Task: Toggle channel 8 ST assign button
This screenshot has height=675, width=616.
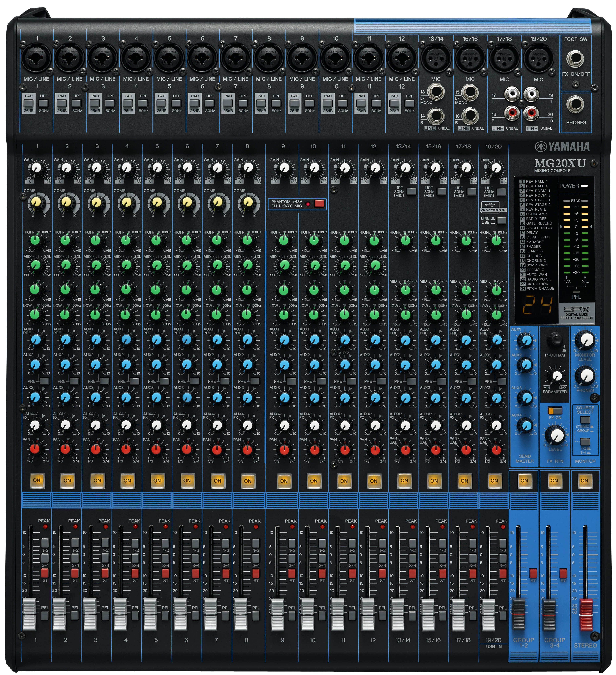Action: (x=256, y=573)
